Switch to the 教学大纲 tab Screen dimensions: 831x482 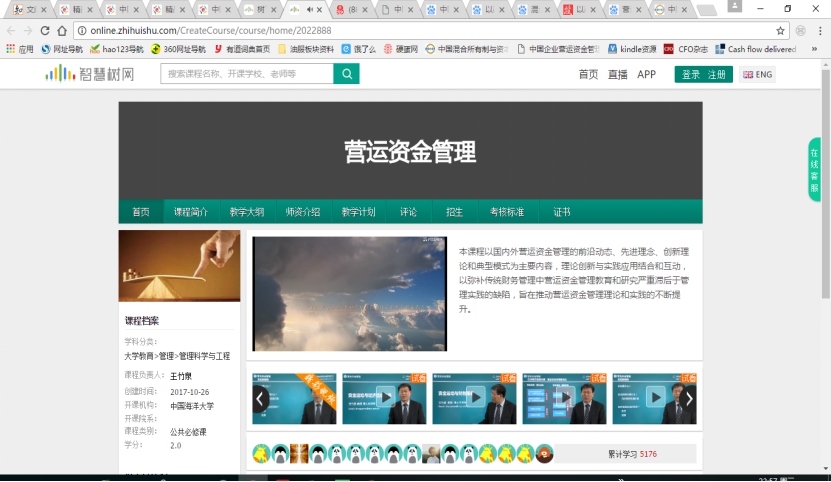pyautogui.click(x=247, y=212)
